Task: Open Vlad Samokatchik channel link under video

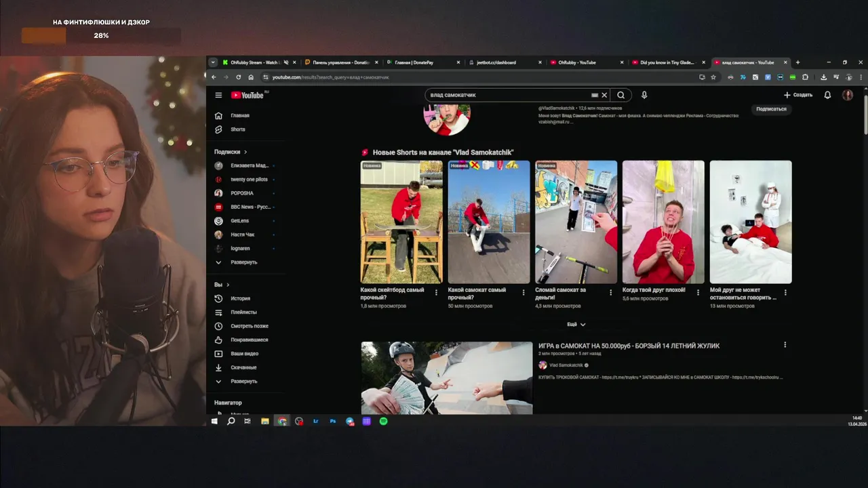Action: point(566,365)
